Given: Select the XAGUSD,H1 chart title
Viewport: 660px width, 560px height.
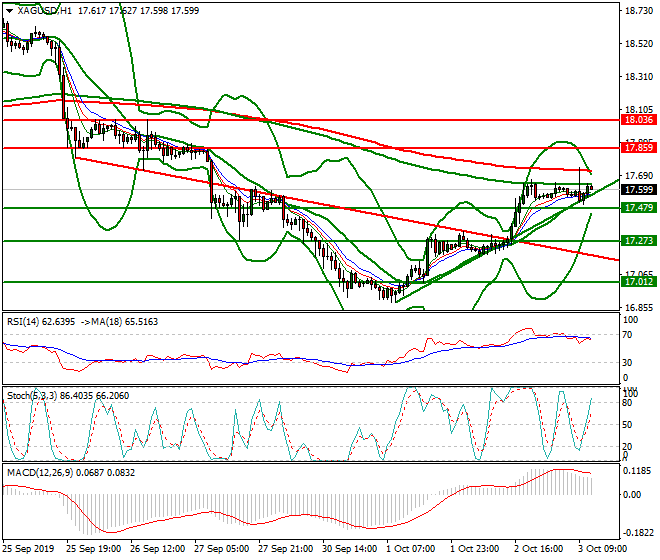Looking at the screenshot, I should [44, 11].
